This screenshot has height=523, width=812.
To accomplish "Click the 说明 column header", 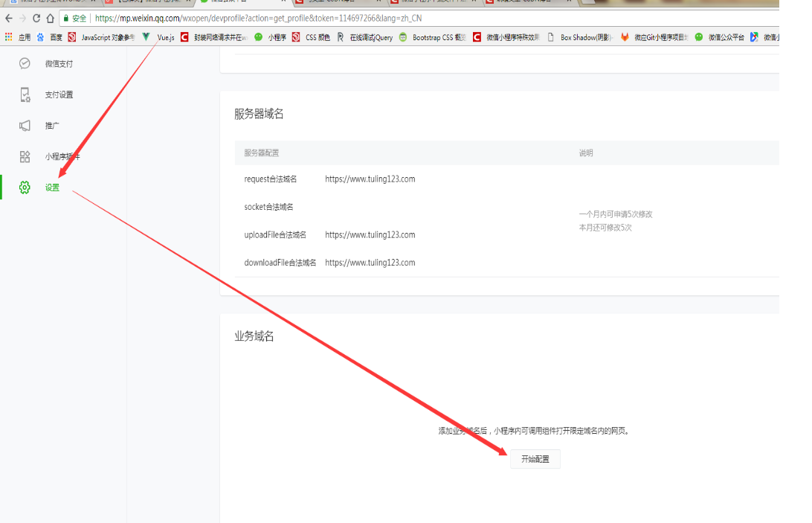I will pos(586,153).
